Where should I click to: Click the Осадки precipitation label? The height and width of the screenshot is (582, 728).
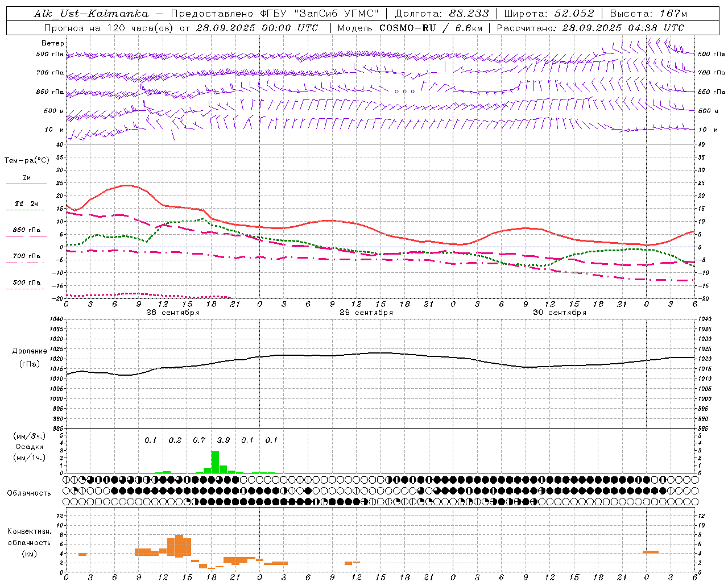(x=29, y=447)
